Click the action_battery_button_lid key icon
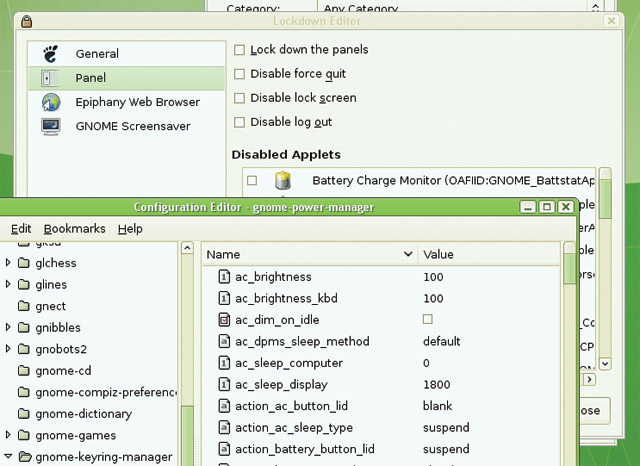The height and width of the screenshot is (466, 640). click(224, 449)
